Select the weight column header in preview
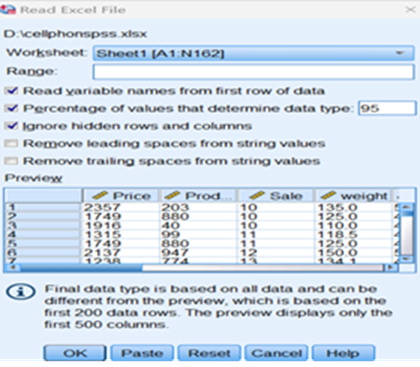 (353, 196)
